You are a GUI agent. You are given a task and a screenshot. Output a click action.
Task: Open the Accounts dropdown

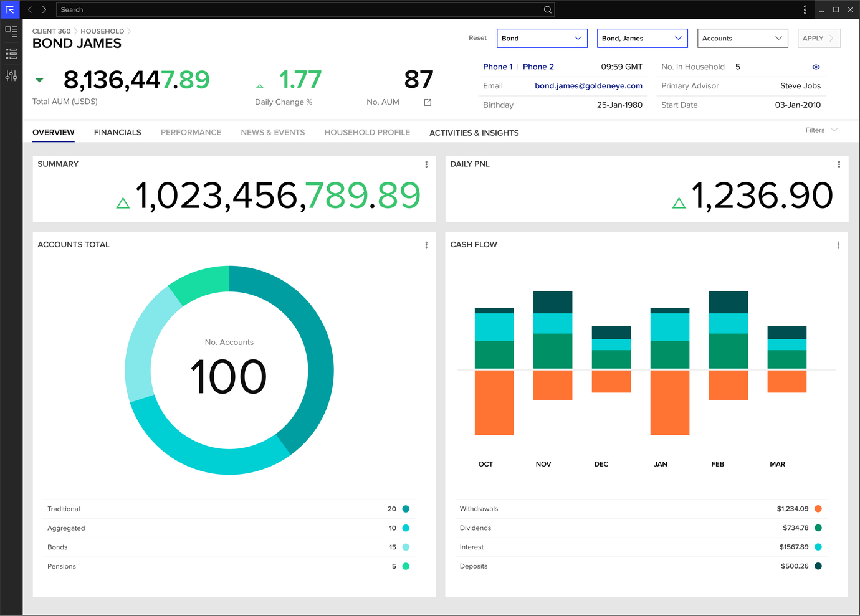pyautogui.click(x=743, y=38)
